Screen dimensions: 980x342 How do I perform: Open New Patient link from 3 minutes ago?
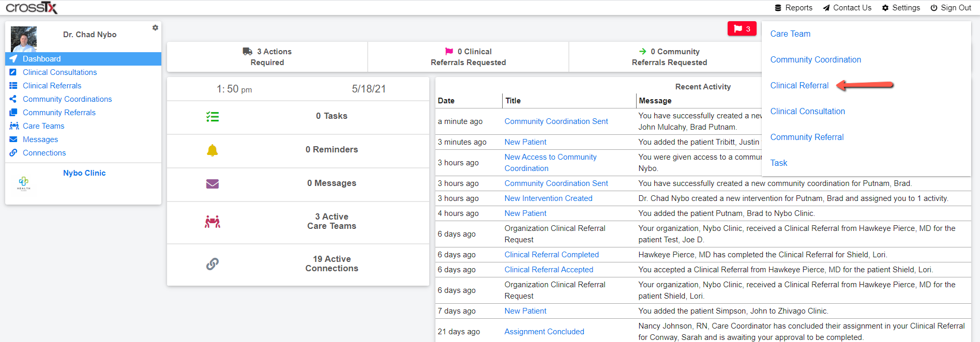[525, 142]
